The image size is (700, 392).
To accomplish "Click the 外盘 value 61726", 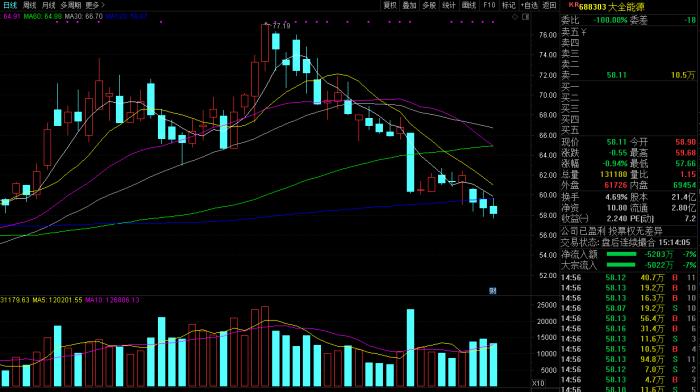I will point(616,185).
